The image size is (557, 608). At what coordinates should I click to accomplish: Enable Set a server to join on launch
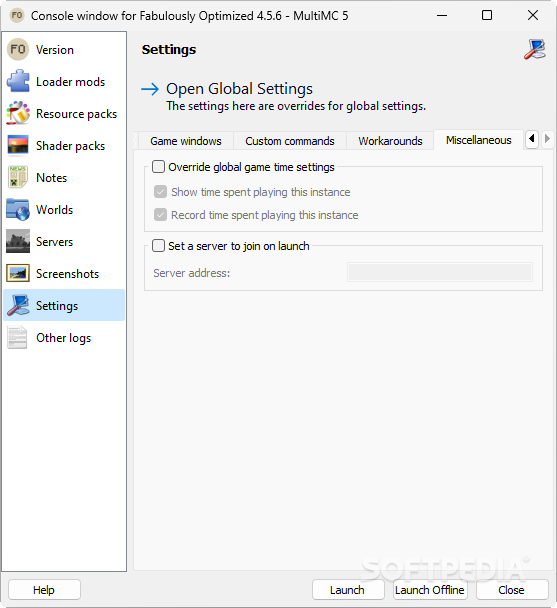(158, 245)
